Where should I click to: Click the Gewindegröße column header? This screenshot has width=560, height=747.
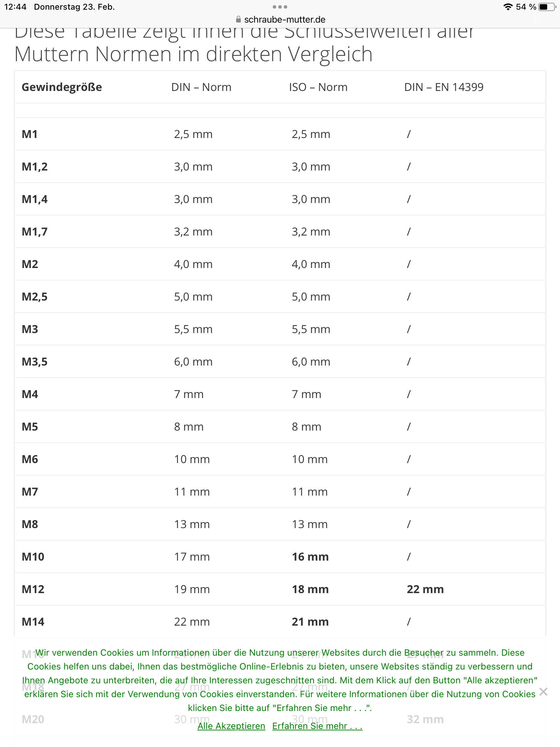tap(62, 87)
